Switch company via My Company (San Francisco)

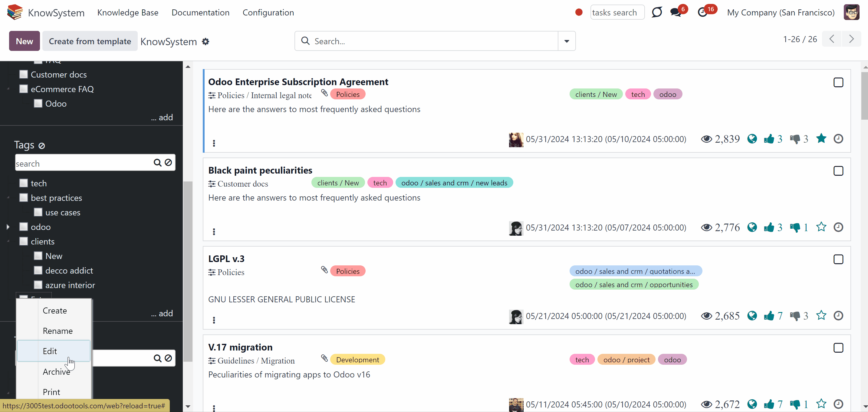(x=781, y=12)
